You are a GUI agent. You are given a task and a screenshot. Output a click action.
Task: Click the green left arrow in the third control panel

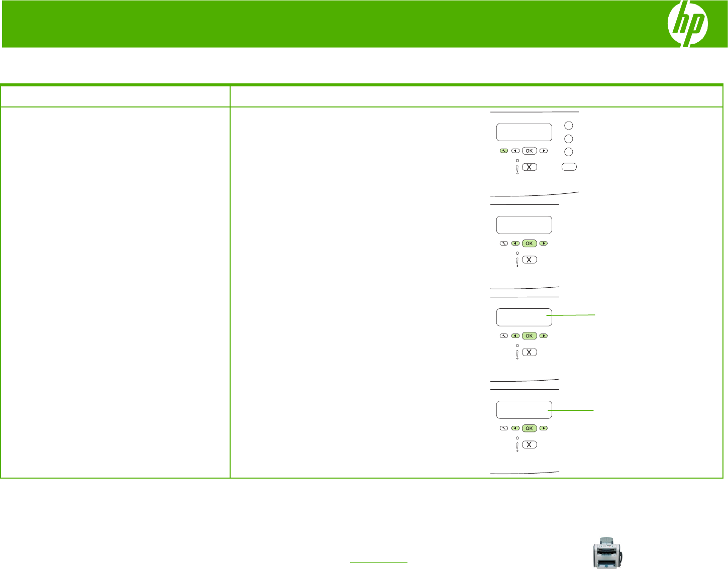coord(515,336)
